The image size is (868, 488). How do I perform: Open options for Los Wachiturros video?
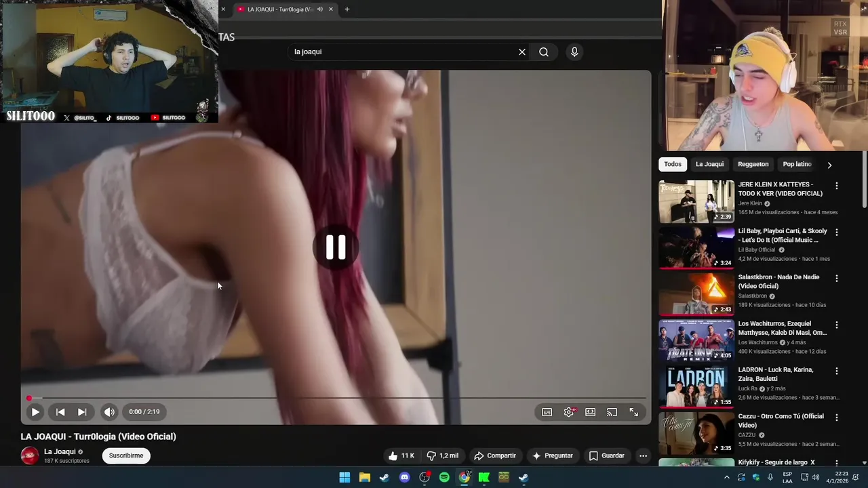[x=836, y=325]
